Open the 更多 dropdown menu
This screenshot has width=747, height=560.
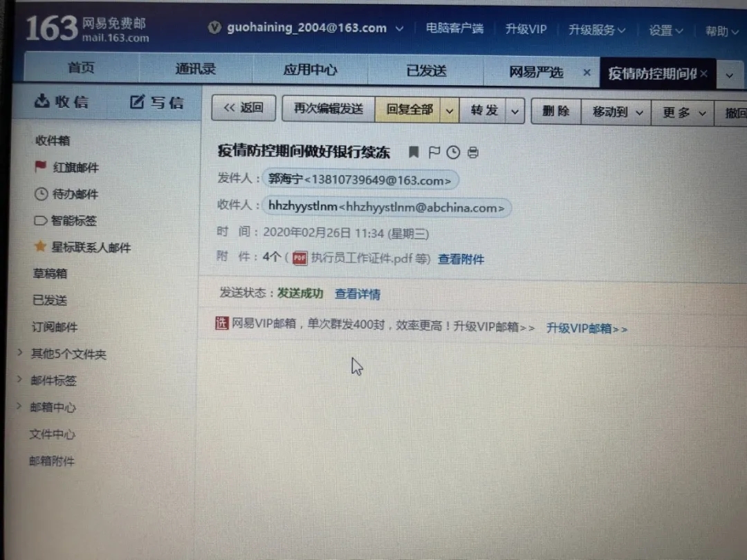(683, 113)
